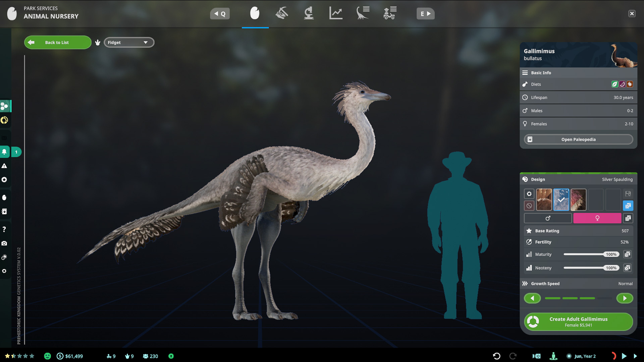
Task: Click the herbivore leaf diet icon
Action: pos(614,84)
